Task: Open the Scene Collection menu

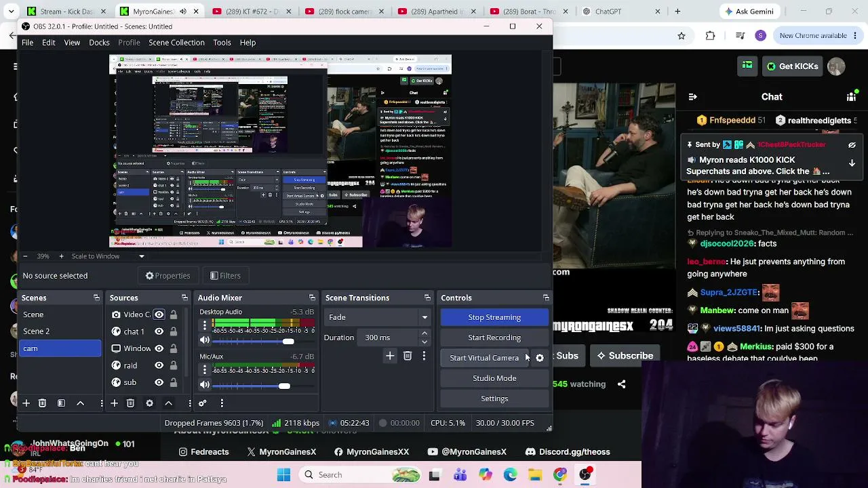Action: click(x=176, y=43)
